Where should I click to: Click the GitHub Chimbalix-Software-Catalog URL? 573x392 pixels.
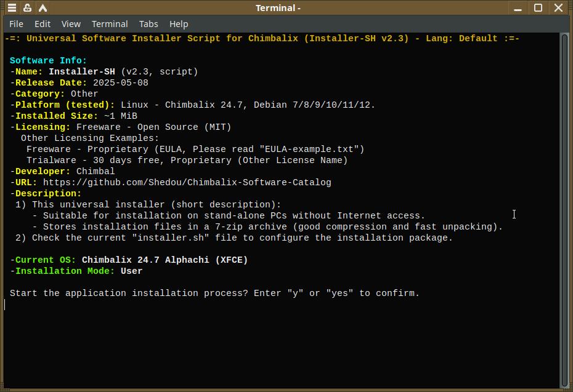pyautogui.click(x=187, y=183)
